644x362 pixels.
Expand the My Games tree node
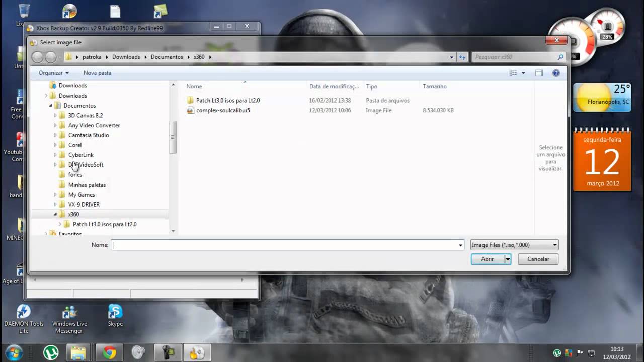[x=55, y=195]
